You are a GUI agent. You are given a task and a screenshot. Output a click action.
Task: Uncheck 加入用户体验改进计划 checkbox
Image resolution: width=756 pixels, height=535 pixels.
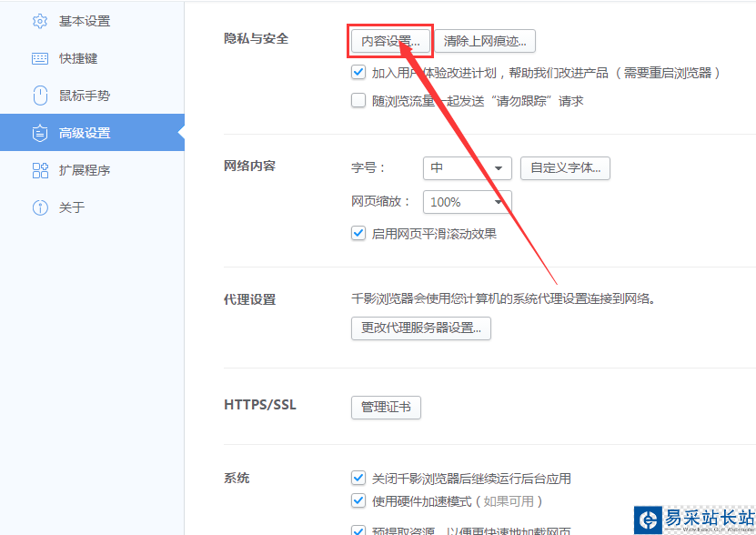click(x=358, y=73)
